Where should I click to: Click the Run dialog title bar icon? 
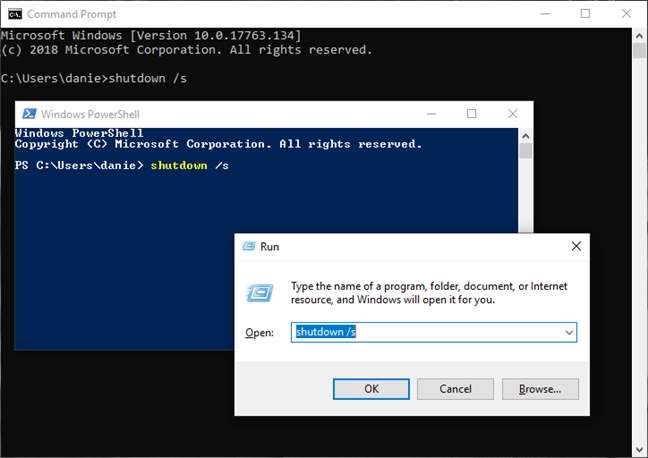(249, 246)
